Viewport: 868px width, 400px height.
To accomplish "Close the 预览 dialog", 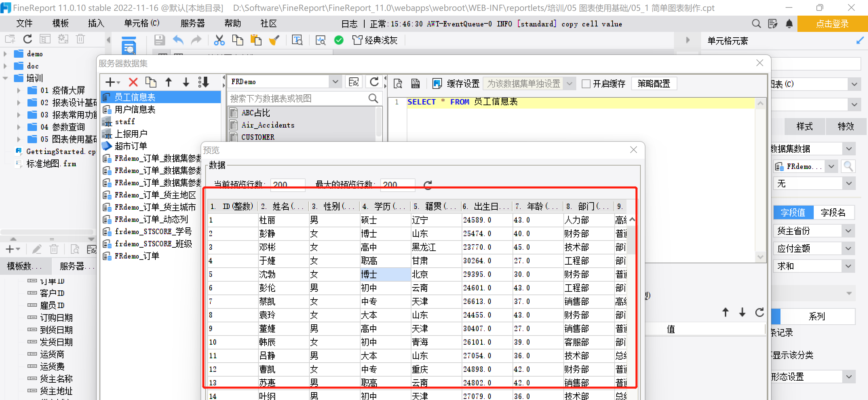I will click(x=633, y=150).
